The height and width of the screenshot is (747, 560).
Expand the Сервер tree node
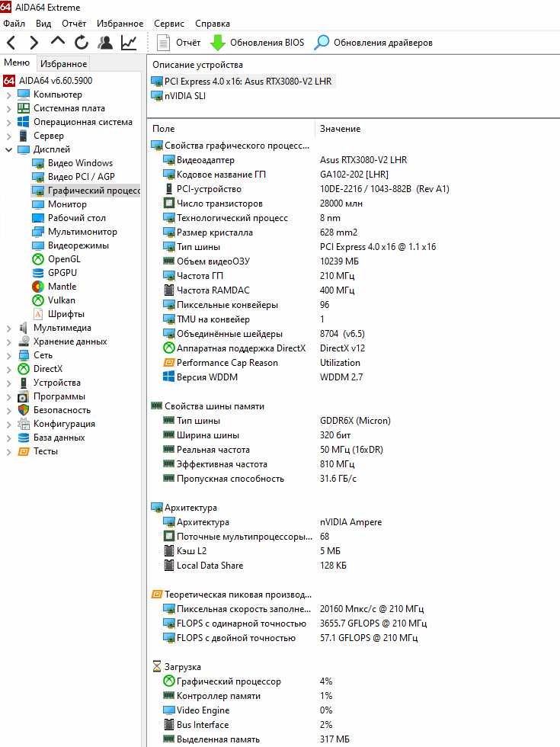[x=8, y=136]
